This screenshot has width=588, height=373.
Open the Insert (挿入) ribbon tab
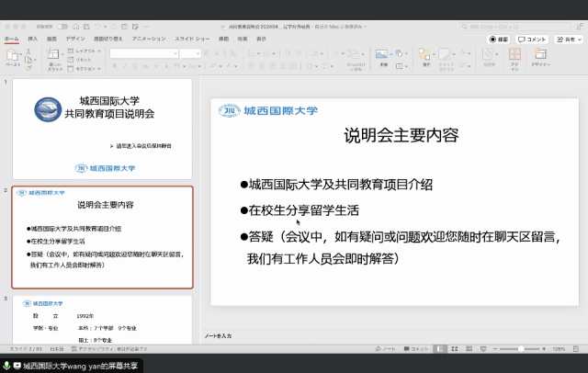(33, 39)
